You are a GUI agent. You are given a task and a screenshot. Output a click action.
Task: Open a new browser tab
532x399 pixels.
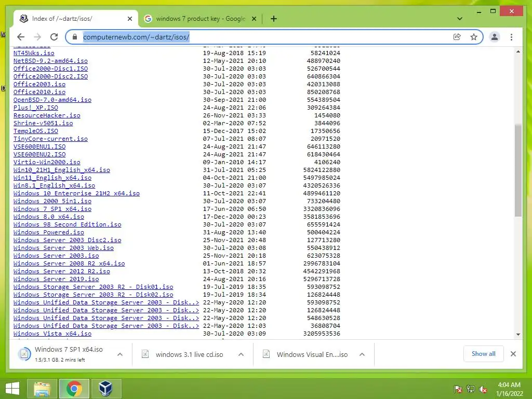[273, 19]
